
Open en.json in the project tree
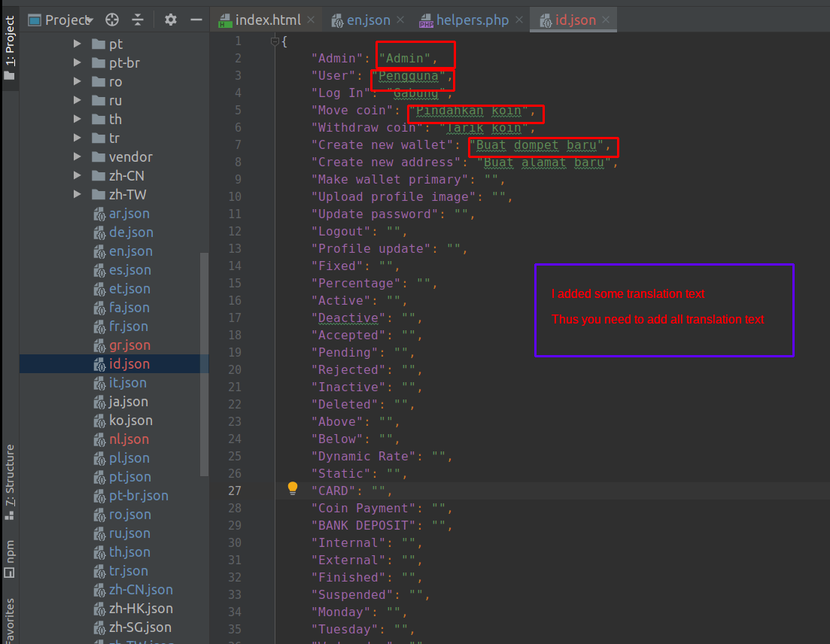pos(130,251)
